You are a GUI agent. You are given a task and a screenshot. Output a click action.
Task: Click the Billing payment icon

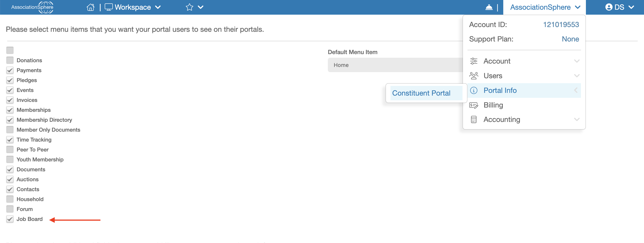[x=473, y=105]
